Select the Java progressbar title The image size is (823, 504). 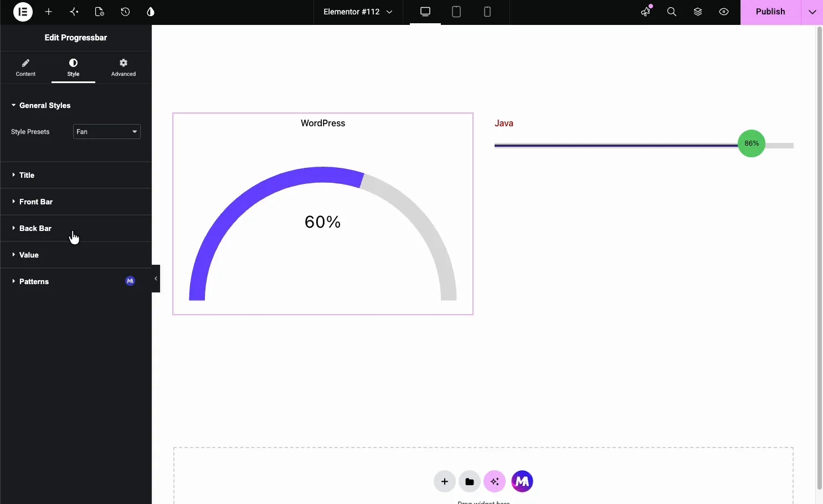pyautogui.click(x=504, y=123)
